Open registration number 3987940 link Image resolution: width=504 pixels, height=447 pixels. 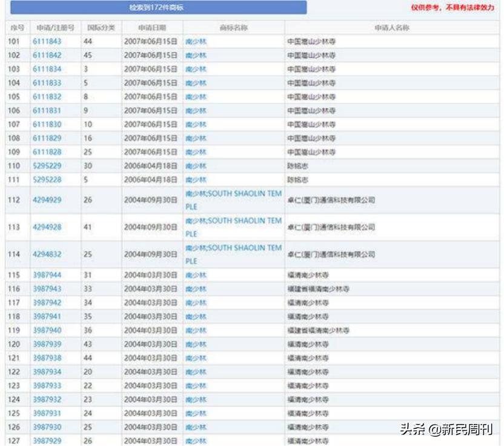pos(47,330)
